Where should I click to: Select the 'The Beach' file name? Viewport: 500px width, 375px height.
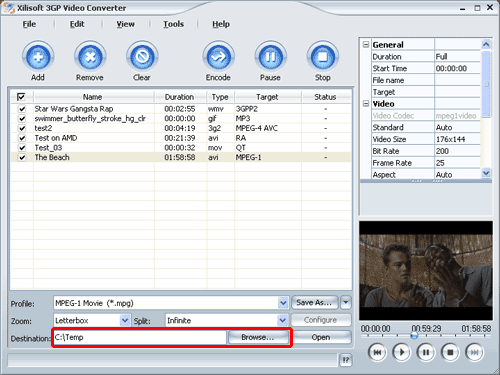[x=52, y=157]
